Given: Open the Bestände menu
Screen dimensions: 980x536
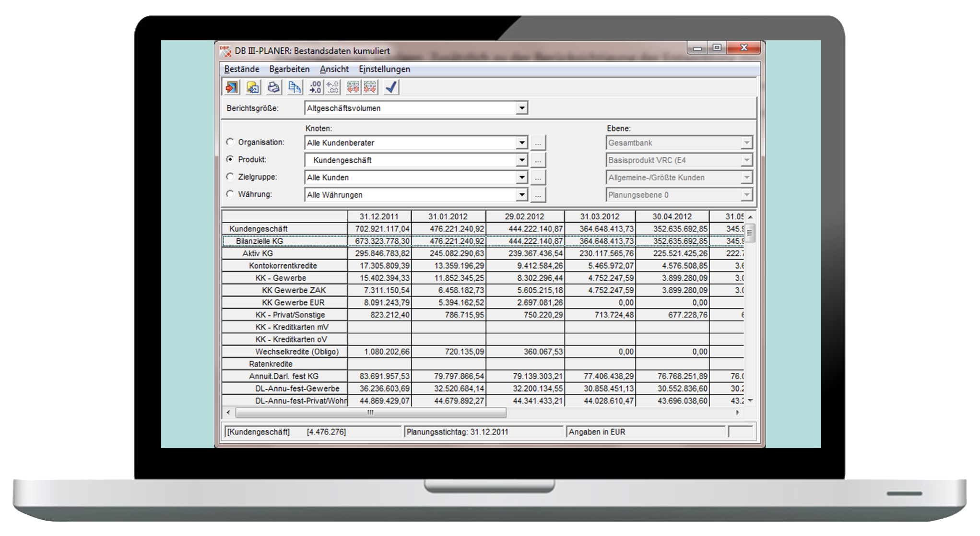Looking at the screenshot, I should (241, 69).
